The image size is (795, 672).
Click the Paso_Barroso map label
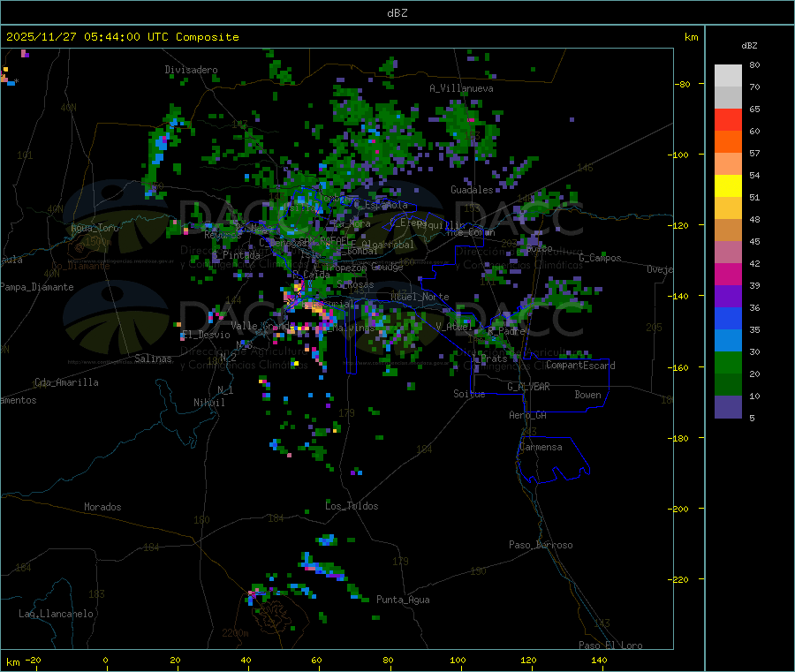(x=541, y=545)
